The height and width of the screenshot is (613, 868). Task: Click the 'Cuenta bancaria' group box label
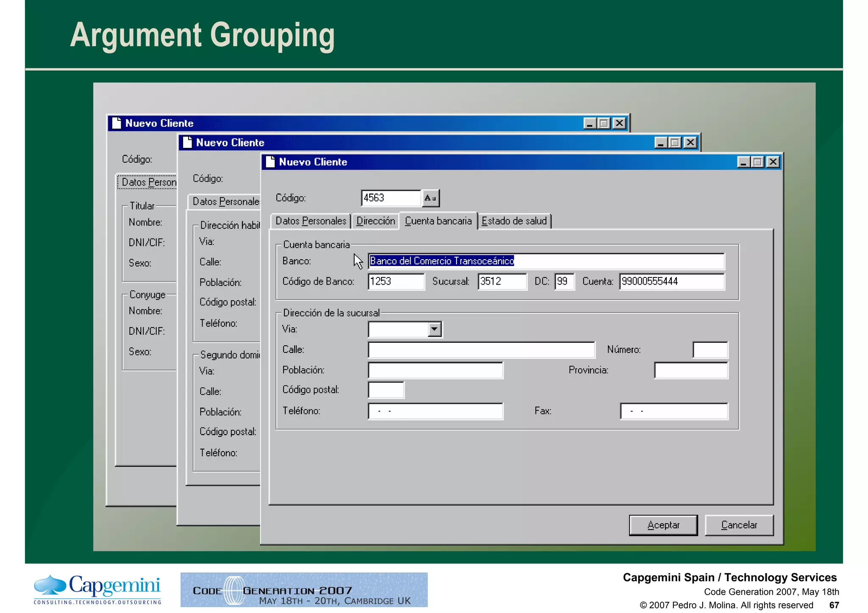pyautogui.click(x=317, y=245)
